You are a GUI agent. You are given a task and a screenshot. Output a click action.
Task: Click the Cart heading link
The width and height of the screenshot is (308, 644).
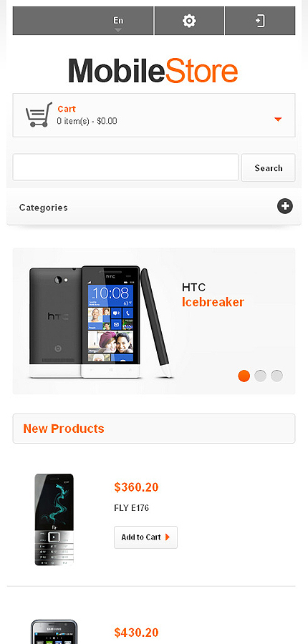pyautogui.click(x=67, y=109)
